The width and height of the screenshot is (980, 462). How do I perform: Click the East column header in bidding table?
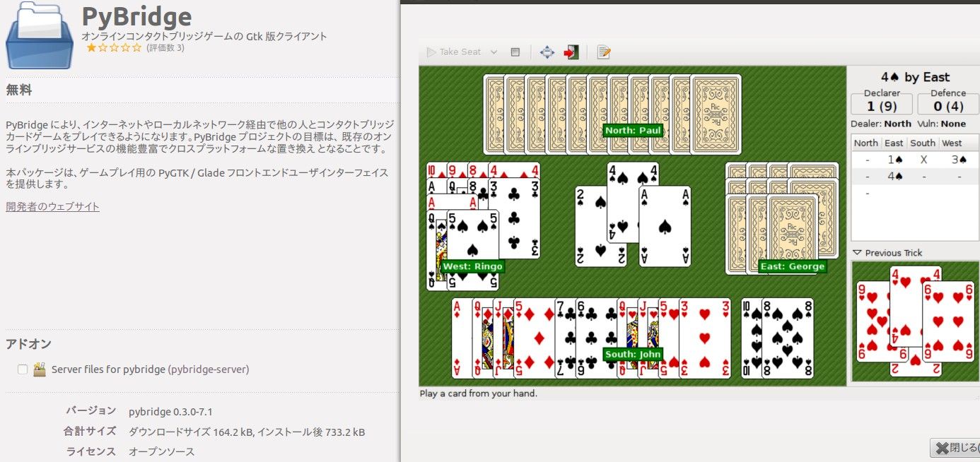(x=894, y=143)
